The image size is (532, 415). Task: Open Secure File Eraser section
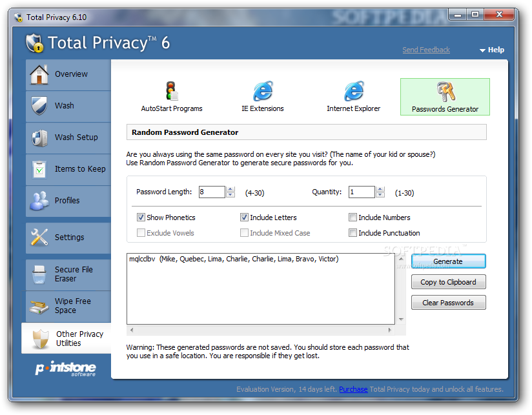(x=68, y=275)
